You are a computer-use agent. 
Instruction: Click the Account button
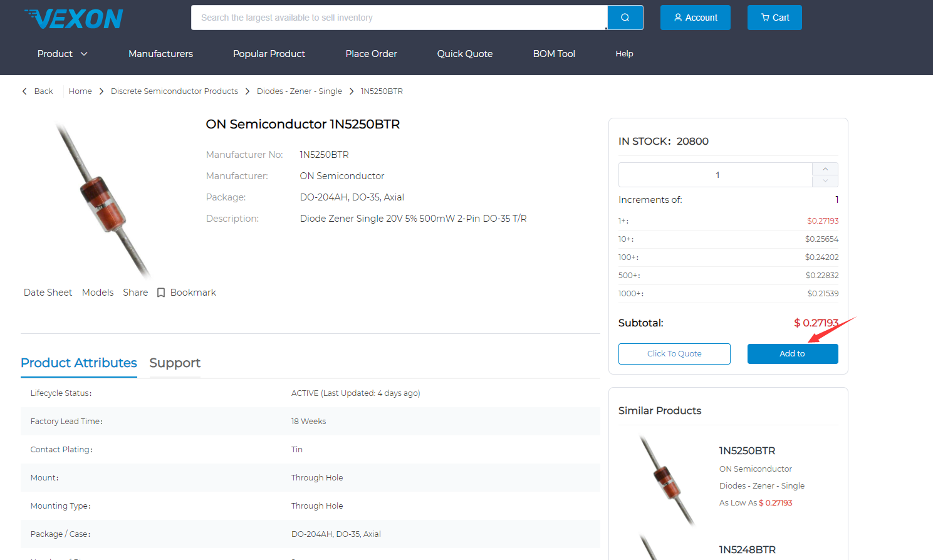(696, 18)
